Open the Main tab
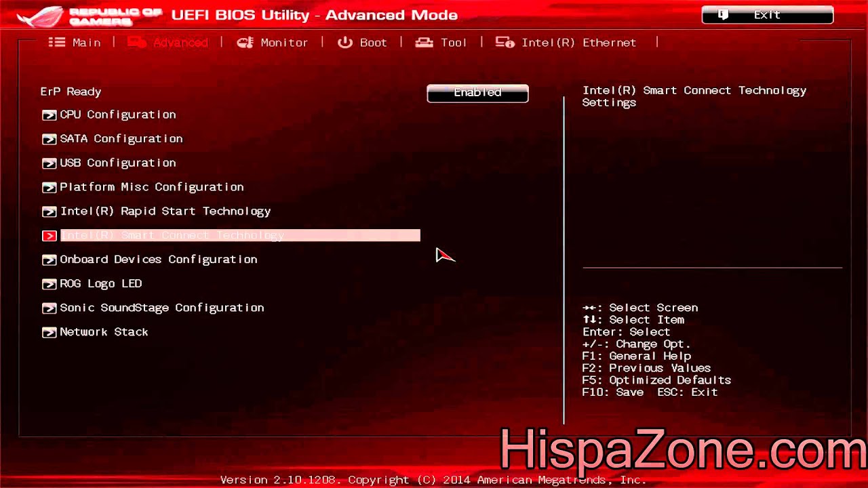868x488 pixels. click(75, 42)
